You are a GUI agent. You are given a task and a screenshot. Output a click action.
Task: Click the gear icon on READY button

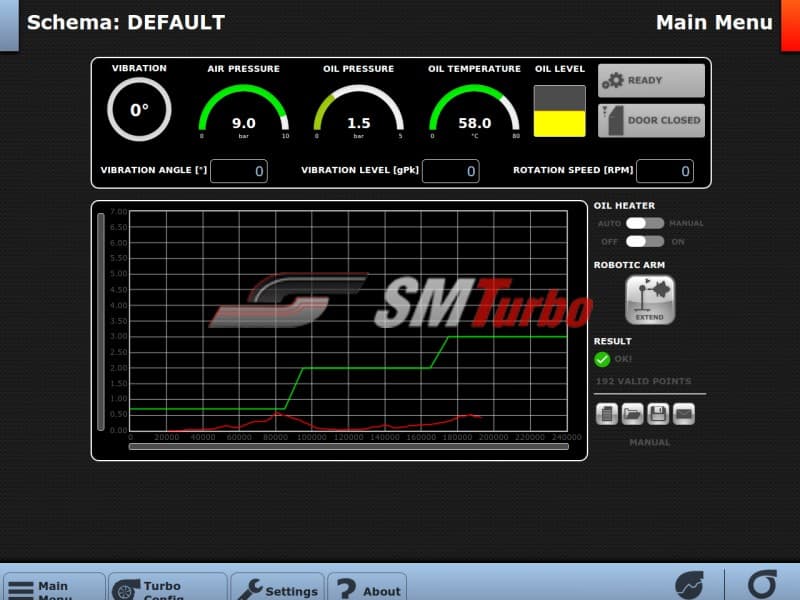613,81
